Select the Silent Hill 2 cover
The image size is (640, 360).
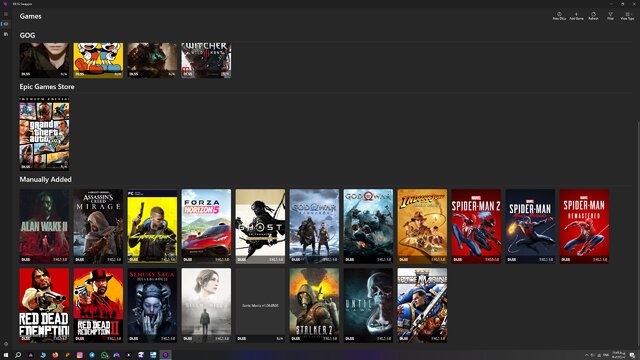pyautogui.click(x=206, y=305)
